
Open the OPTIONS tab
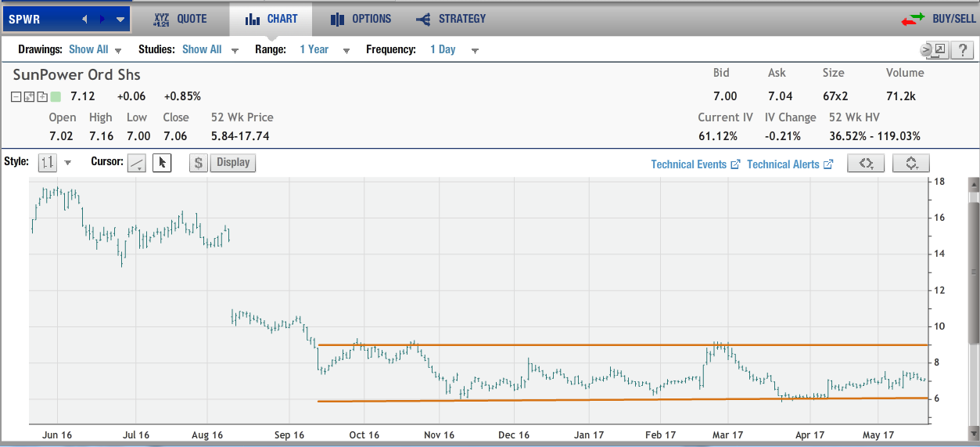coord(361,19)
